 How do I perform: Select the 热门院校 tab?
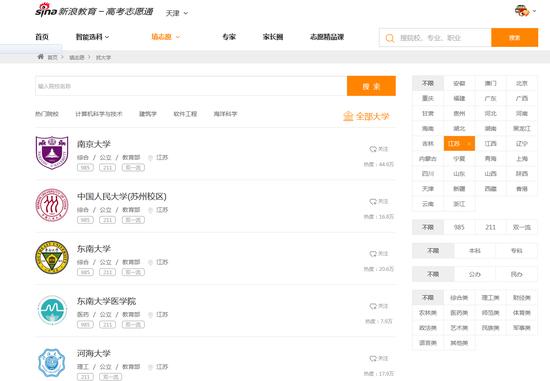point(47,114)
